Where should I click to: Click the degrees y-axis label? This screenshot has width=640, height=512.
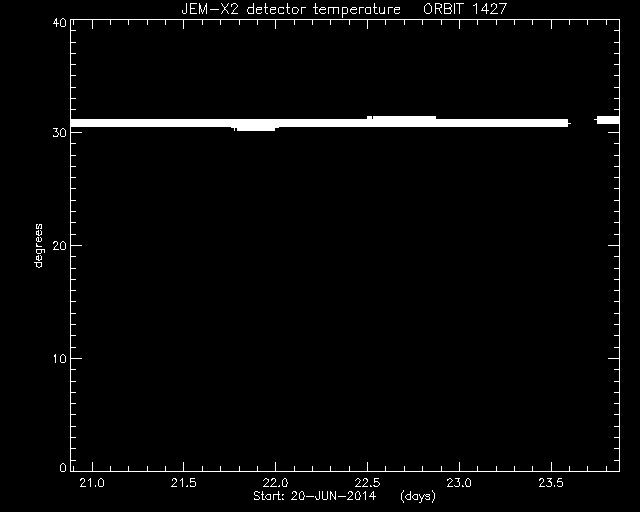[38, 246]
